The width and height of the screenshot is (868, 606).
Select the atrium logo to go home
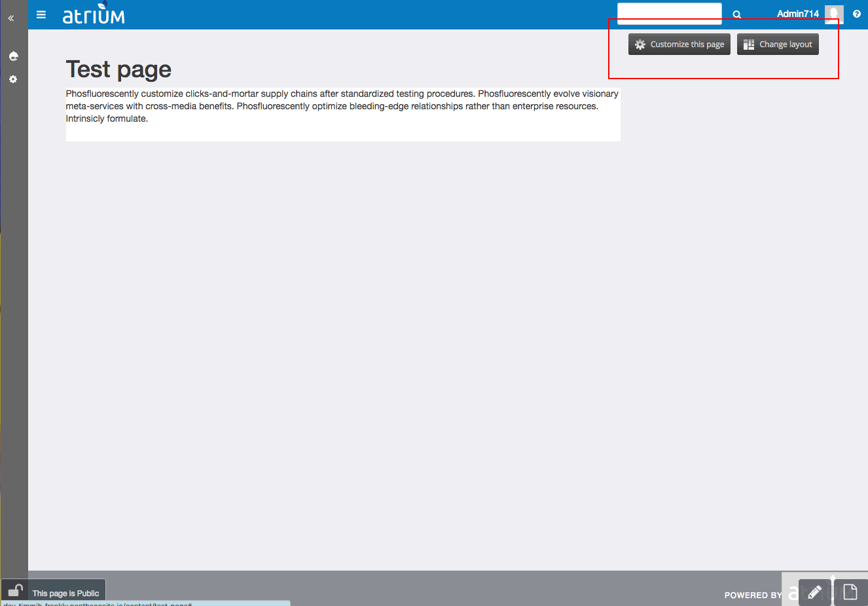[x=94, y=16]
